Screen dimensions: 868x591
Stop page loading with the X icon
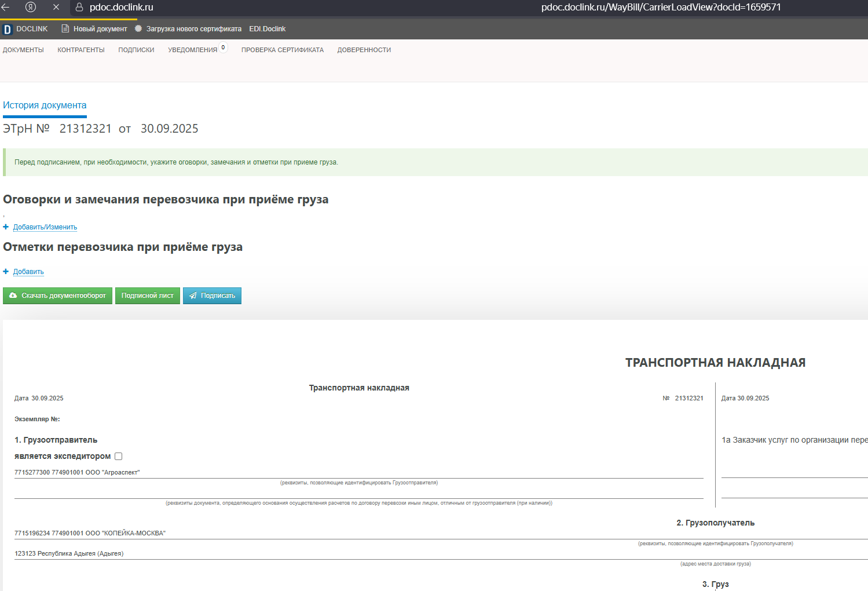[56, 8]
